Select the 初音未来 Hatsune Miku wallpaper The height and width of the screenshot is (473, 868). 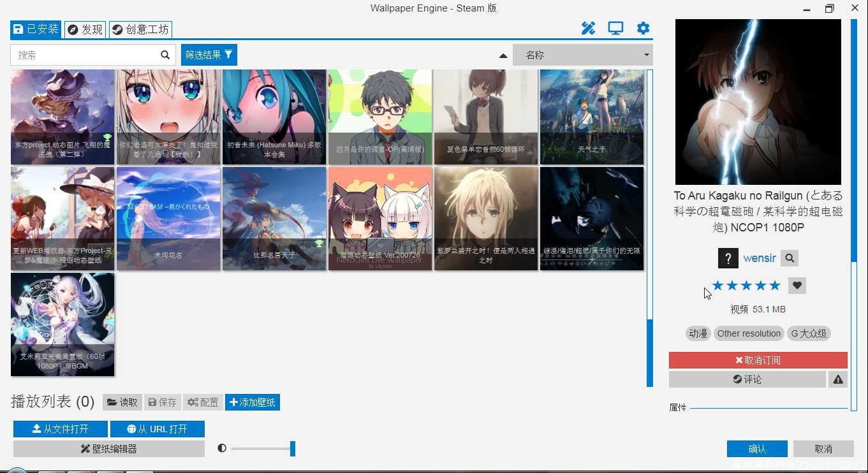[274, 117]
